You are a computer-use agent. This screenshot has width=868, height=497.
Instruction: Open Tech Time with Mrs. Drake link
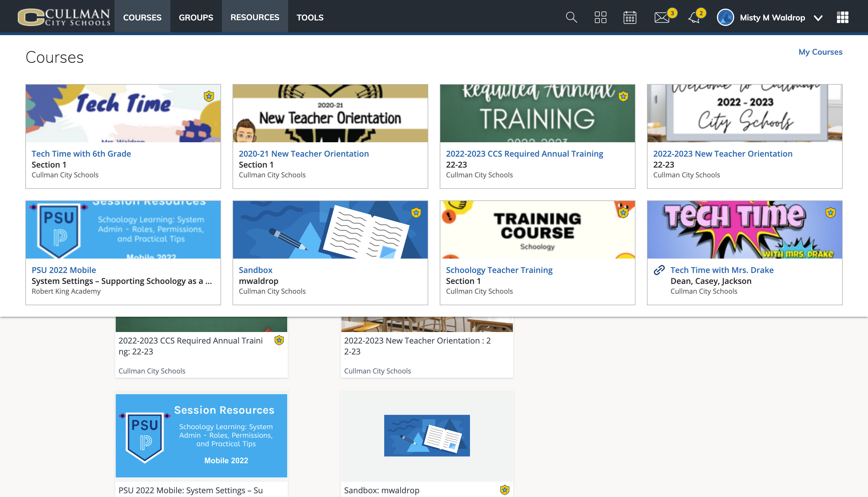[x=722, y=270]
